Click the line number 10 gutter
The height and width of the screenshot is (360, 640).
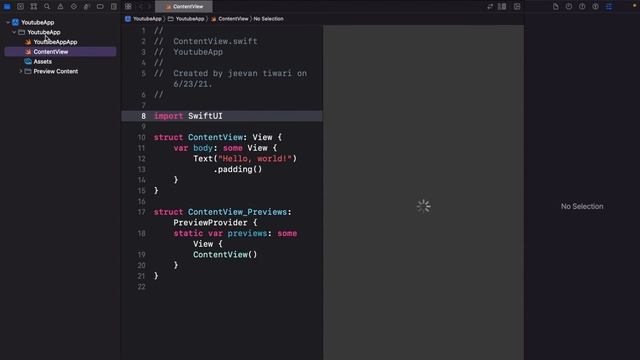[141, 138]
